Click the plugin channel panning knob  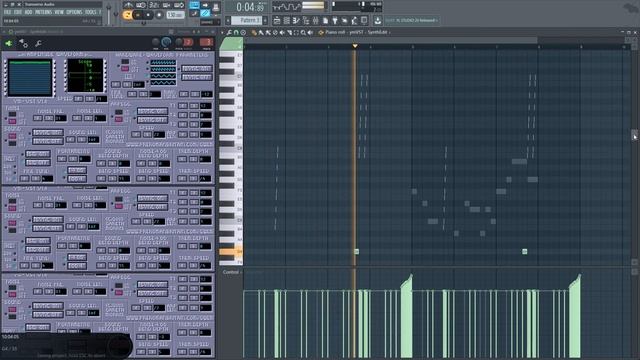pyautogui.click(x=156, y=42)
